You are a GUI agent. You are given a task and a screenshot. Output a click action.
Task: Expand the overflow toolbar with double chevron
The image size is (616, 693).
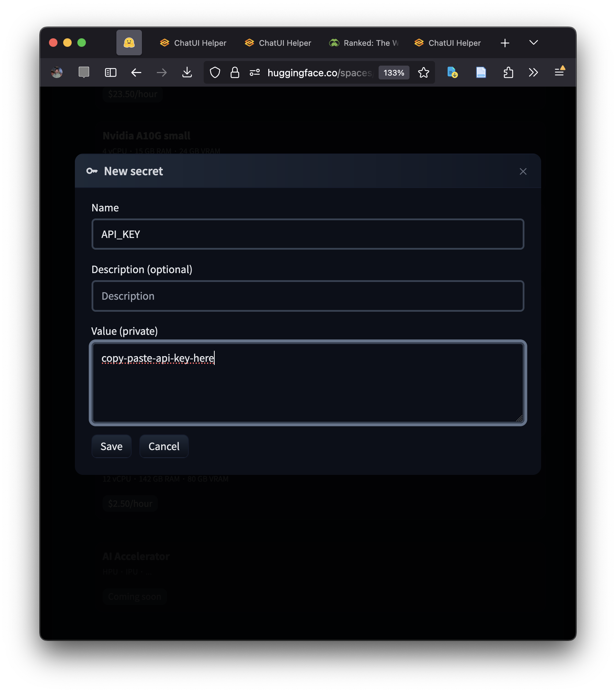pyautogui.click(x=533, y=72)
